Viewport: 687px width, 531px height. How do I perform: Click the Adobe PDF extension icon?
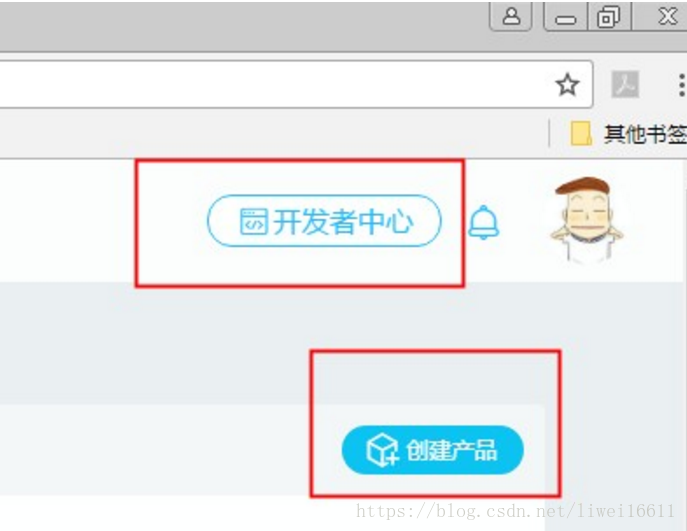point(625,84)
